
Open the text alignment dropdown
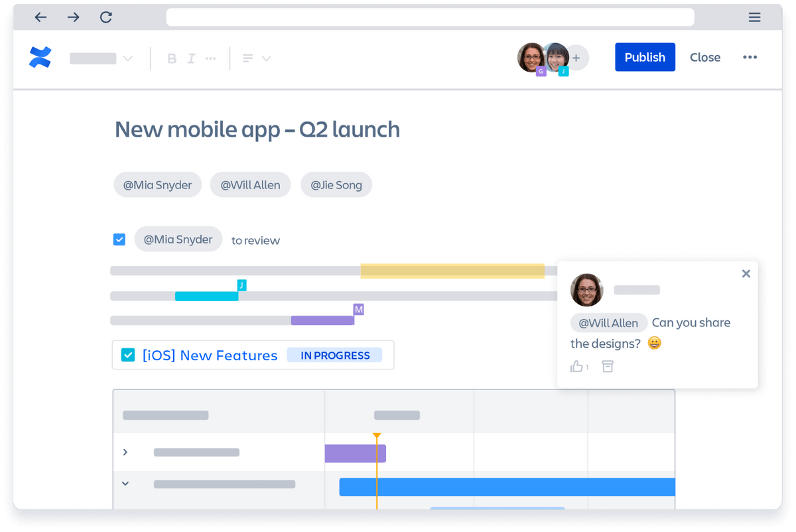tap(257, 58)
